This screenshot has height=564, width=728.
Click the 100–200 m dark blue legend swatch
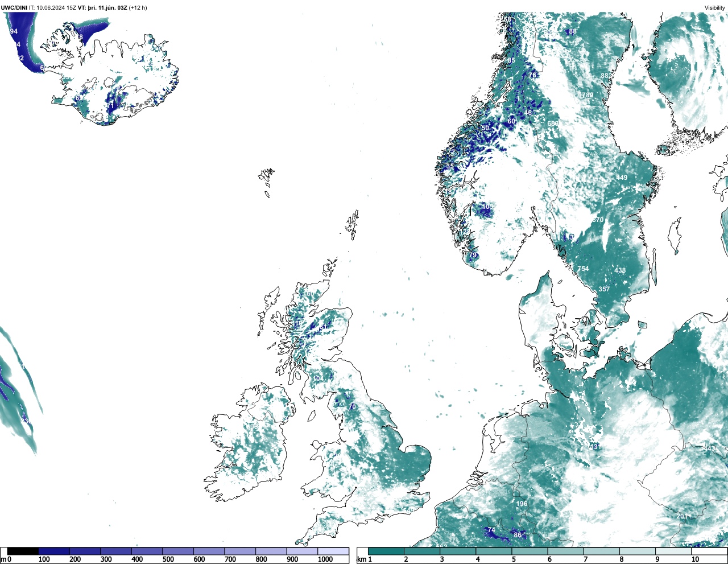coord(54,551)
